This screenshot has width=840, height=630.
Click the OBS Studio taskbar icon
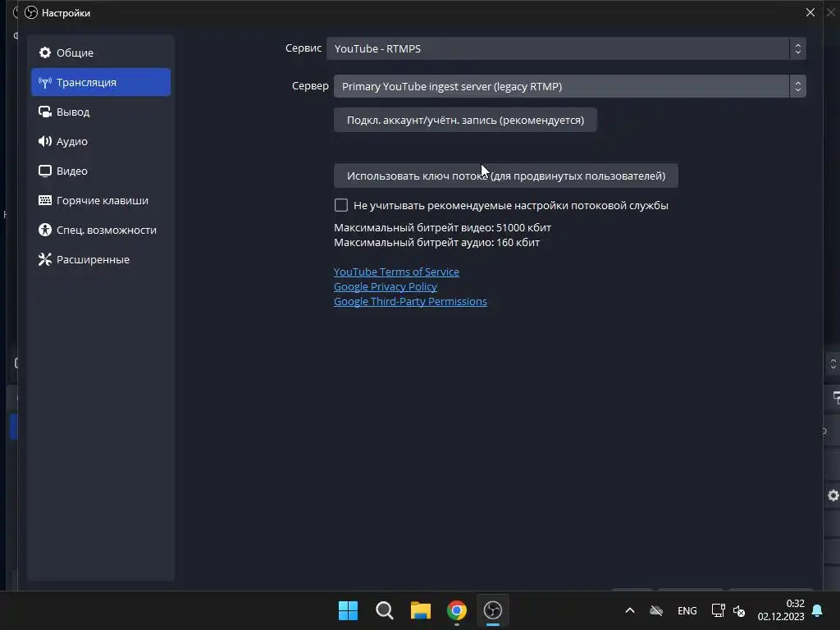pos(493,610)
